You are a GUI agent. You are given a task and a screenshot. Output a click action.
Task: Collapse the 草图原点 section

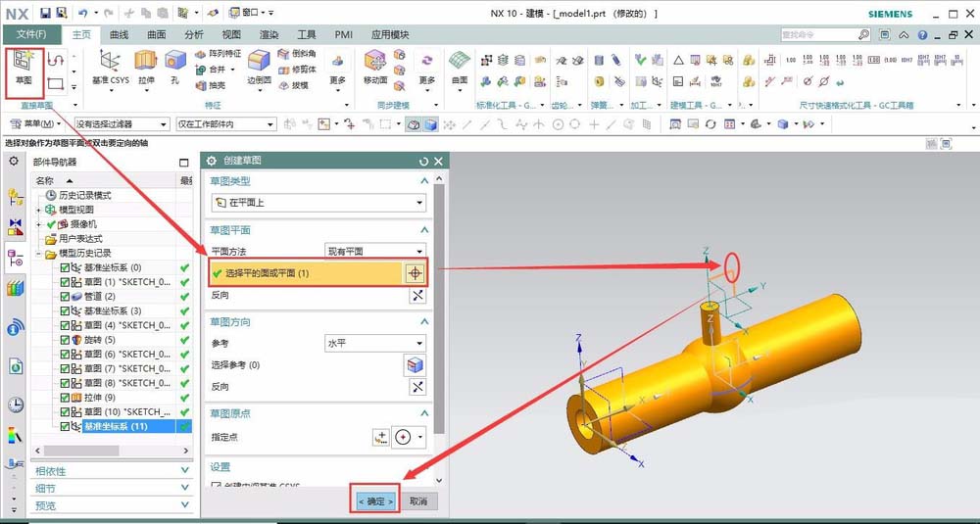click(424, 413)
